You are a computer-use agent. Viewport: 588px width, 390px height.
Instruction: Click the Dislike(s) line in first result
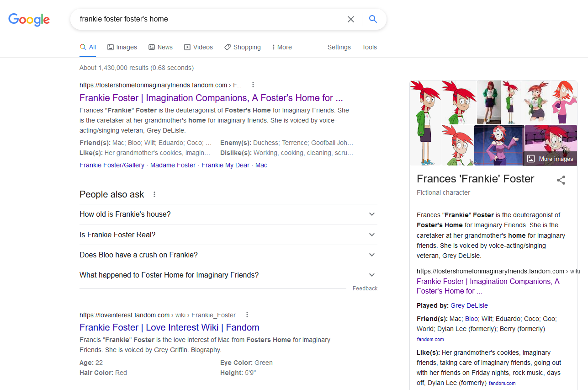pos(286,153)
